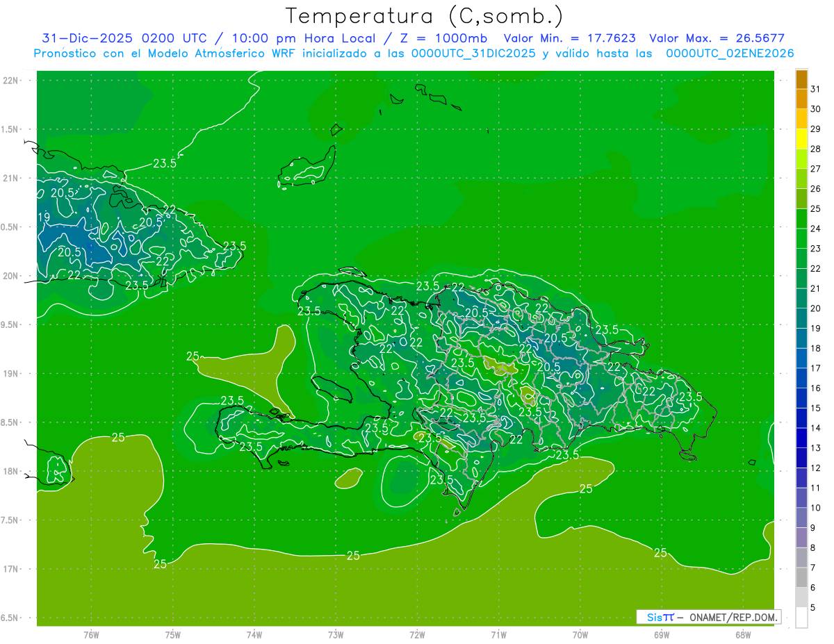Click the "68W" longitude axis label

pos(743,635)
